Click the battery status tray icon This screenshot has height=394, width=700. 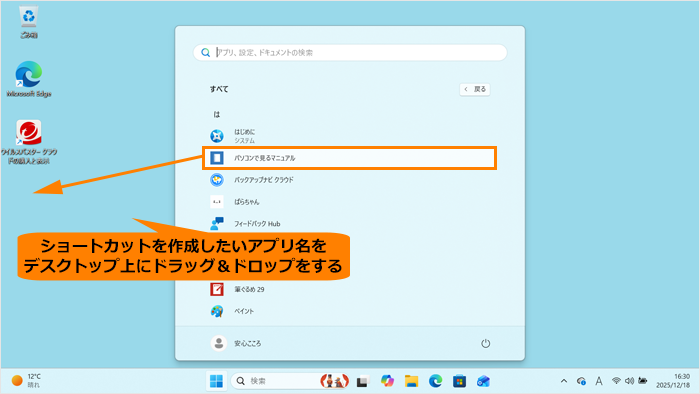coord(643,381)
